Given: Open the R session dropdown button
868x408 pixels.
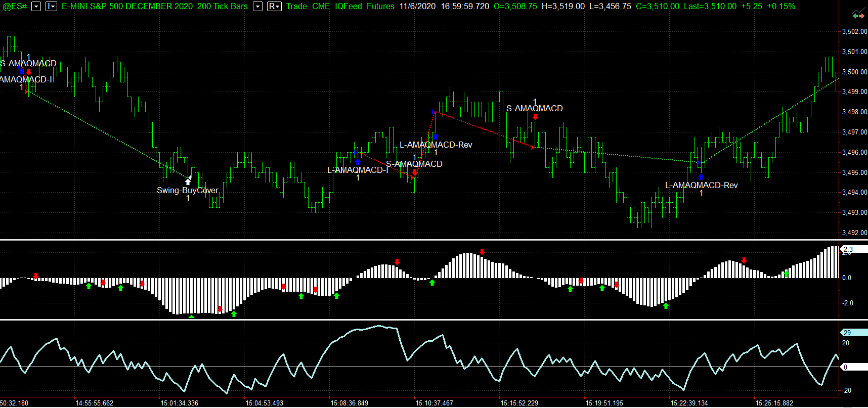Looking at the screenshot, I should 274,7.
